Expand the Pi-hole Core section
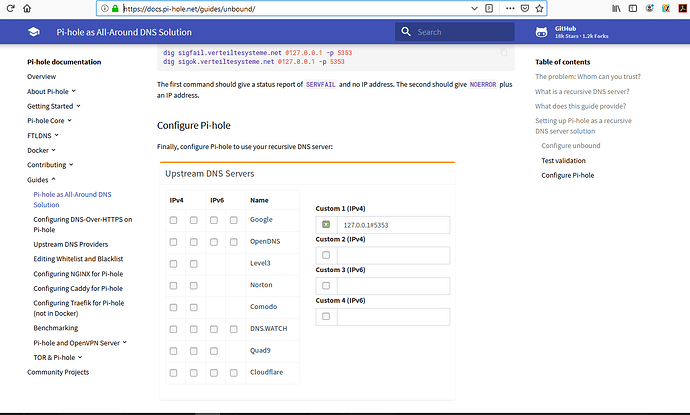The image size is (690, 415). [x=49, y=121]
